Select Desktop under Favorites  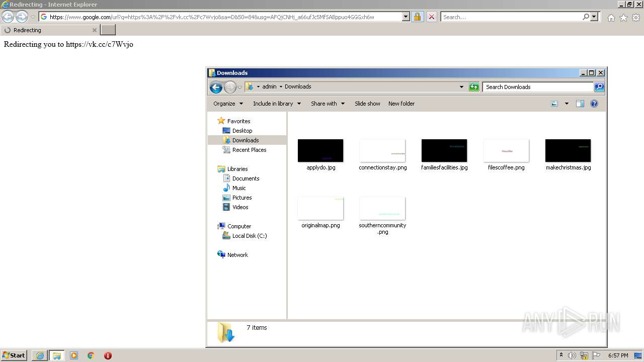coord(242,131)
